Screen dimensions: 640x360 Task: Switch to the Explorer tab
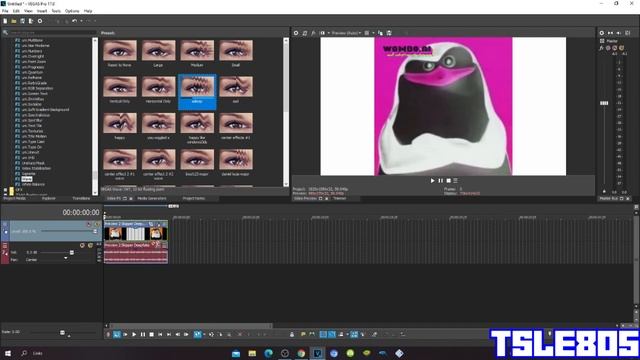[49, 198]
